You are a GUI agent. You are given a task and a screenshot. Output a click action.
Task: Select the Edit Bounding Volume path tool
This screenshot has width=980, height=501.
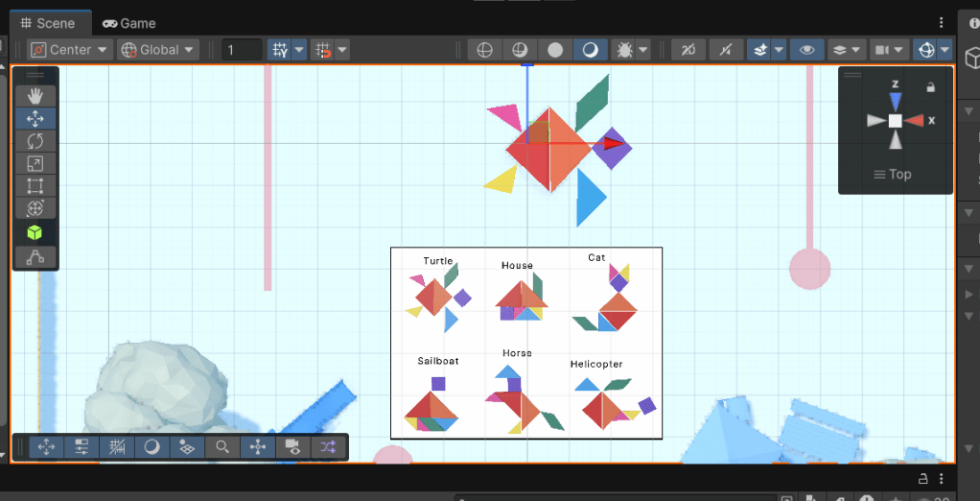tap(35, 257)
